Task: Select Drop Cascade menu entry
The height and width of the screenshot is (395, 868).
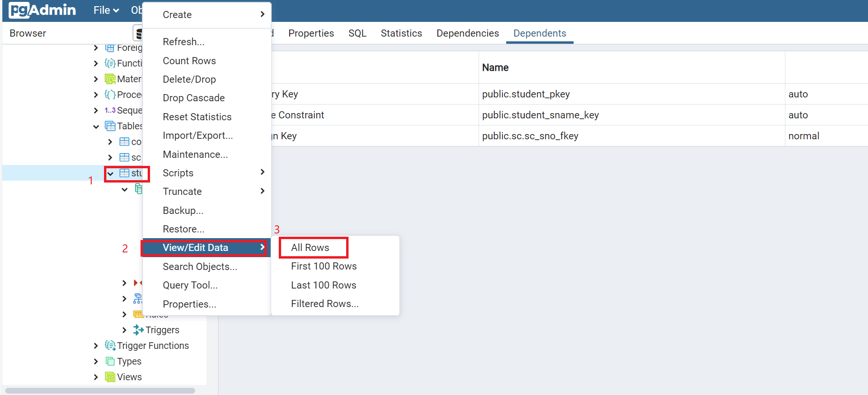Action: pyautogui.click(x=207, y=98)
